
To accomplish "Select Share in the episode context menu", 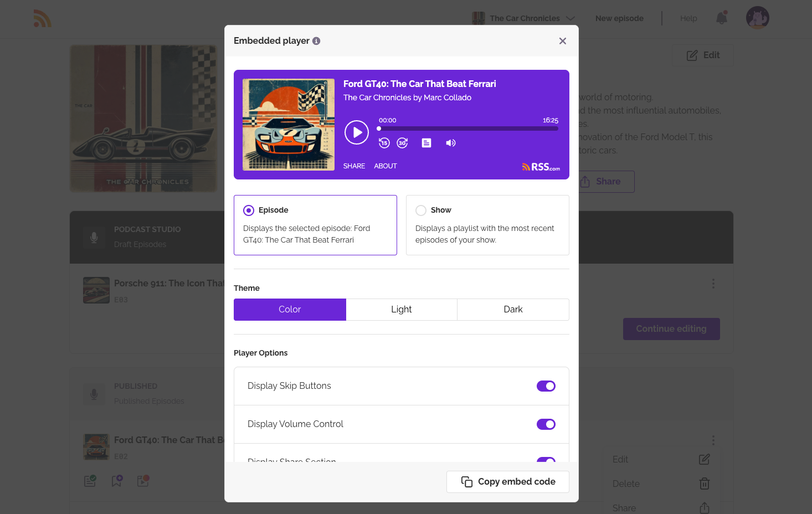I will (x=661, y=508).
